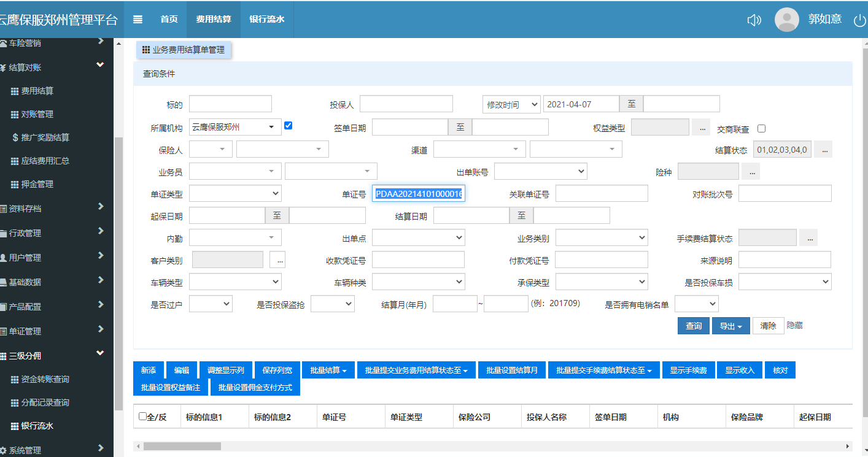Toggle checkbox next to 所属机构 field

(289, 126)
